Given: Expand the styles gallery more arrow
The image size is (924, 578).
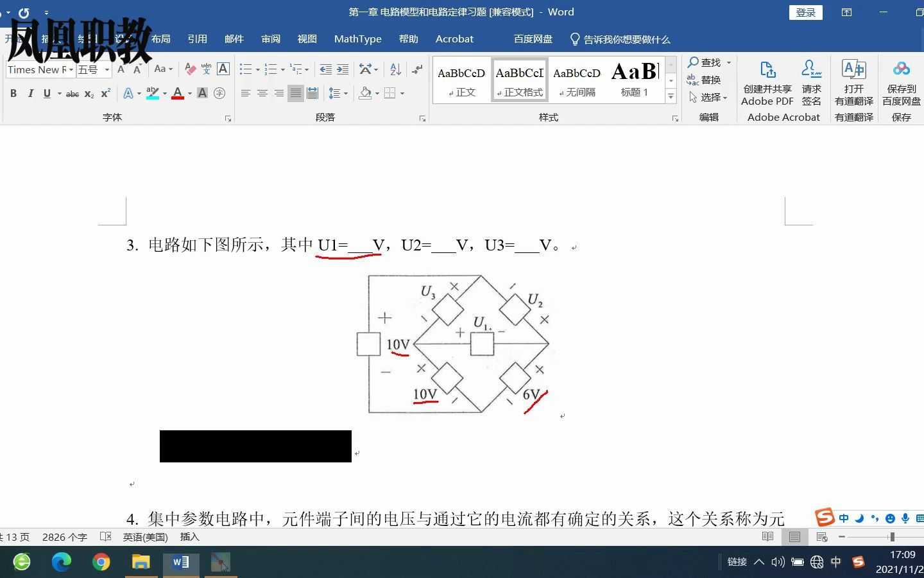Looking at the screenshot, I should click(671, 96).
